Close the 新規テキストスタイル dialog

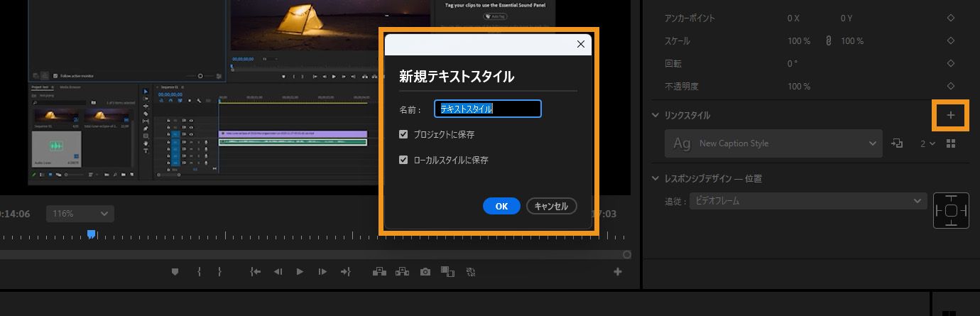pos(581,44)
